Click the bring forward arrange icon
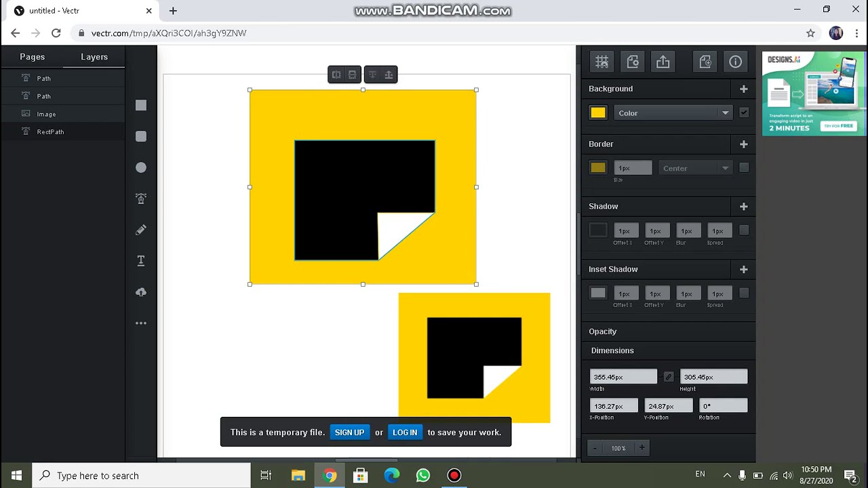The width and height of the screenshot is (868, 488). click(x=389, y=75)
